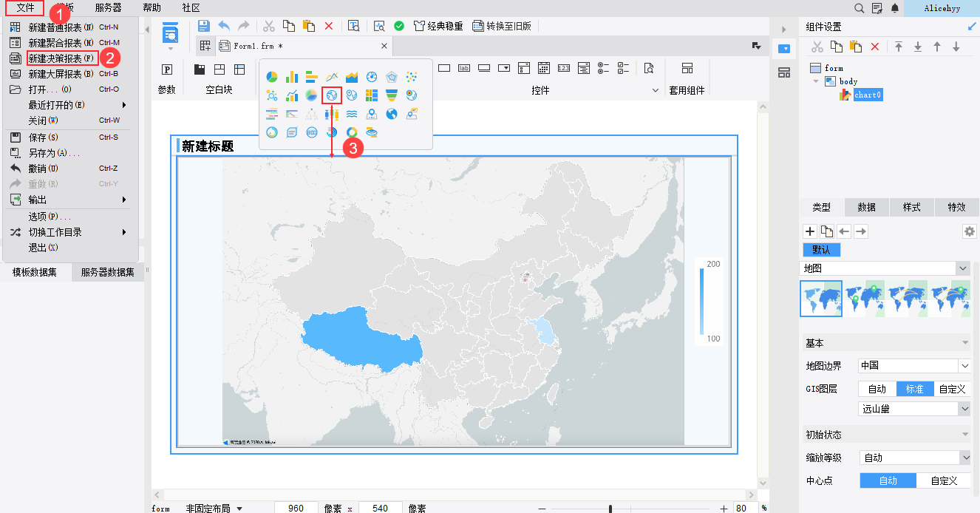The image size is (980, 513).
Task: Expand the 控件 widget list chevron
Action: click(655, 90)
